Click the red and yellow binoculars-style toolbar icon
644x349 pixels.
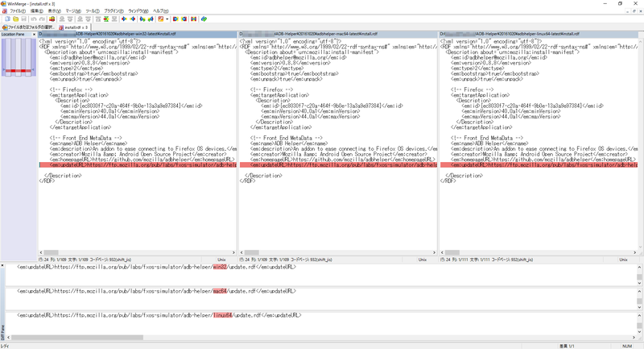point(52,19)
